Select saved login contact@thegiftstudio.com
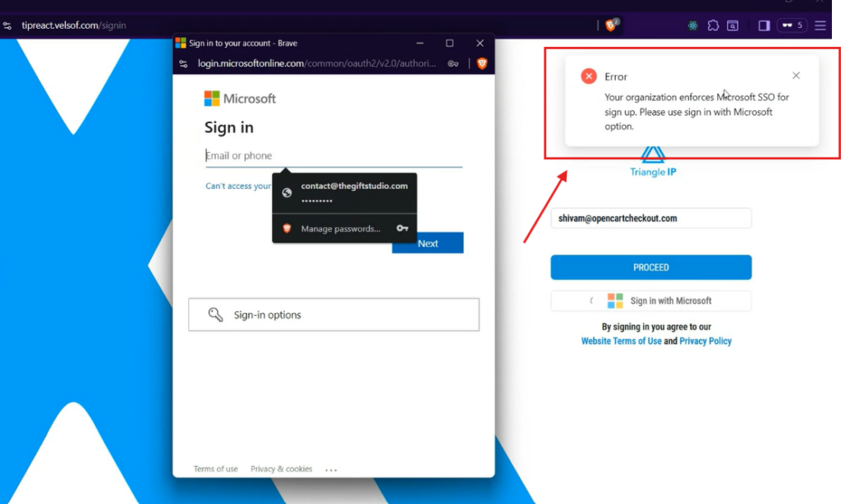This screenshot has height=504, width=841. tap(353, 192)
